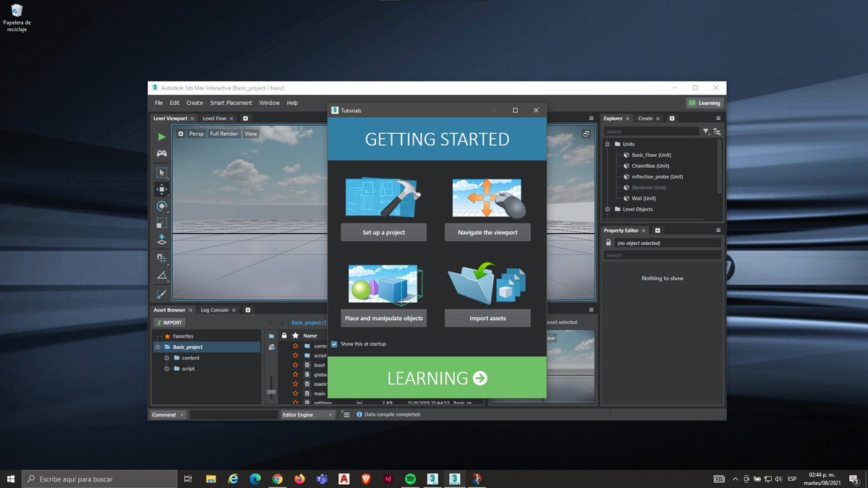Image resolution: width=868 pixels, height=488 pixels.
Task: Uncheck Show this at startup
Action: point(333,344)
